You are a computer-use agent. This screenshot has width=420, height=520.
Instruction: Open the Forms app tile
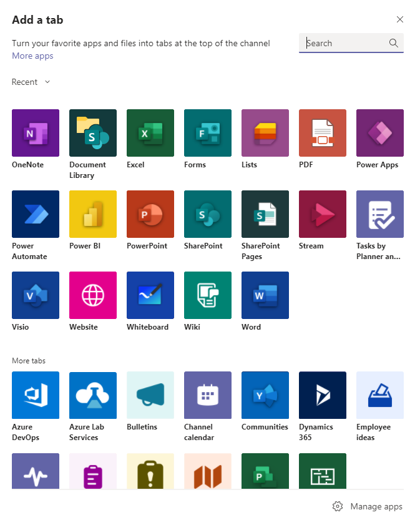pyautogui.click(x=208, y=133)
